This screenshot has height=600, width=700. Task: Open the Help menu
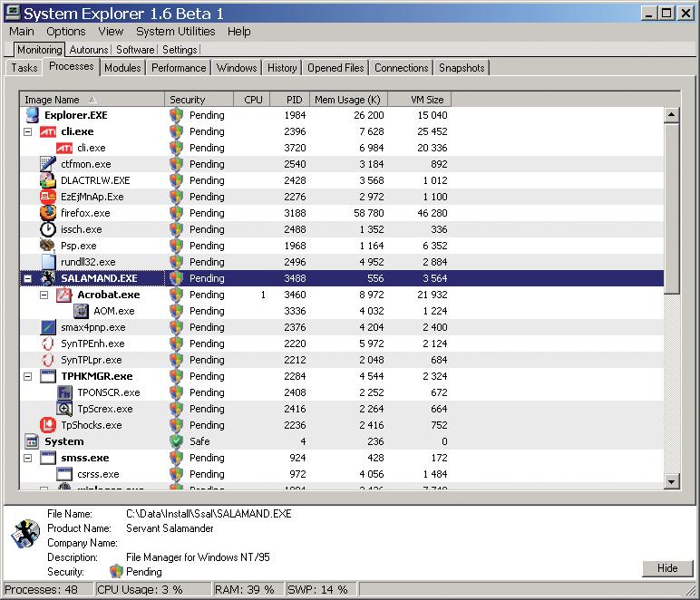click(238, 32)
